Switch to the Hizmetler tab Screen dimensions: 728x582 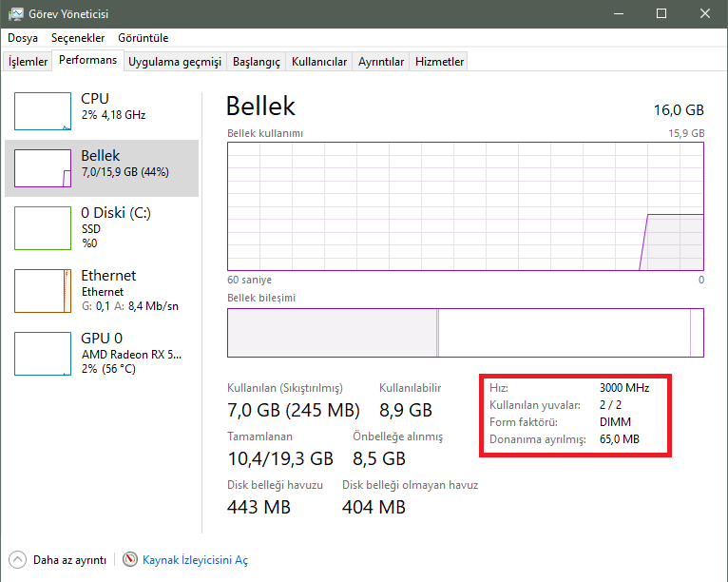click(x=439, y=62)
